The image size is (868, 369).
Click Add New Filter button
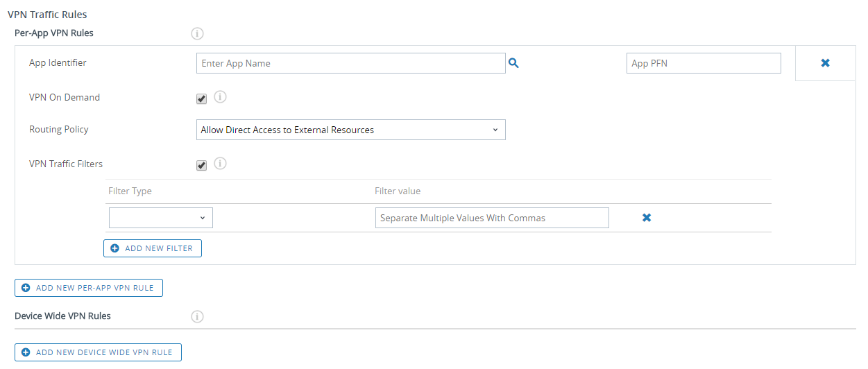tap(153, 248)
